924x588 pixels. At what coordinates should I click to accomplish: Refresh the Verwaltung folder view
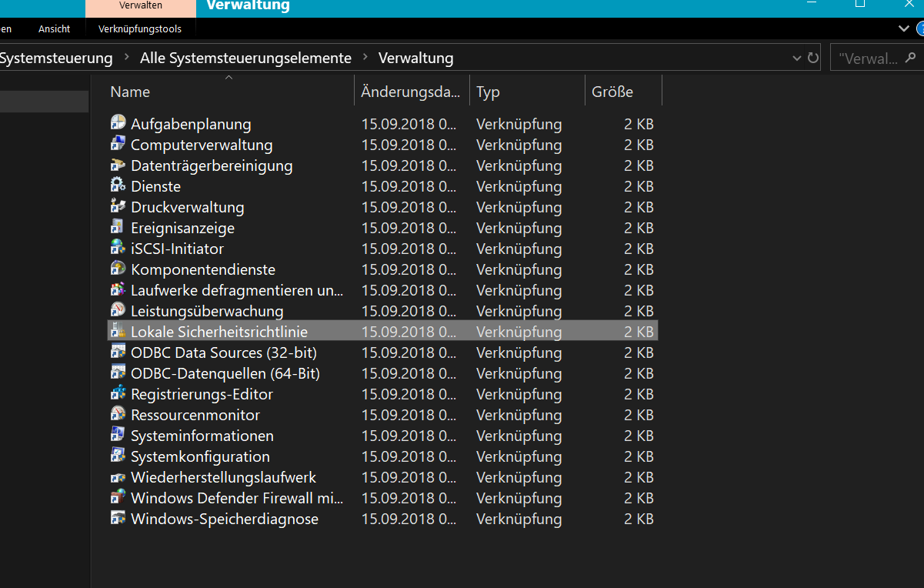813,58
